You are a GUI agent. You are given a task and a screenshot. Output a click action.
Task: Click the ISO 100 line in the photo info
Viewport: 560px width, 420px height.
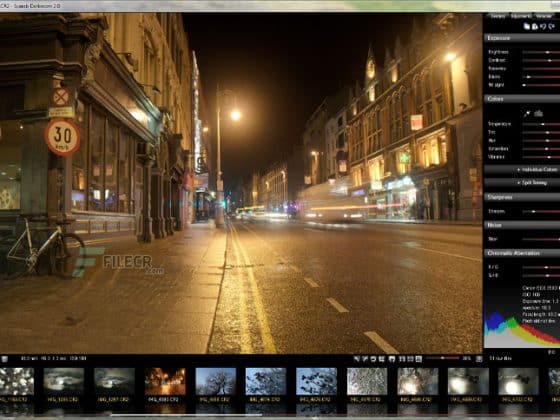[531, 295]
